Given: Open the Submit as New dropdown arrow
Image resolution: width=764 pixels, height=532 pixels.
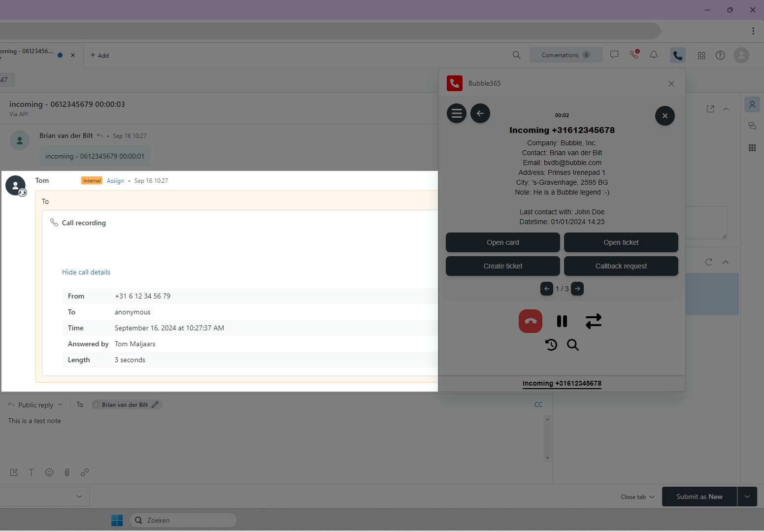Looking at the screenshot, I should click(747, 497).
